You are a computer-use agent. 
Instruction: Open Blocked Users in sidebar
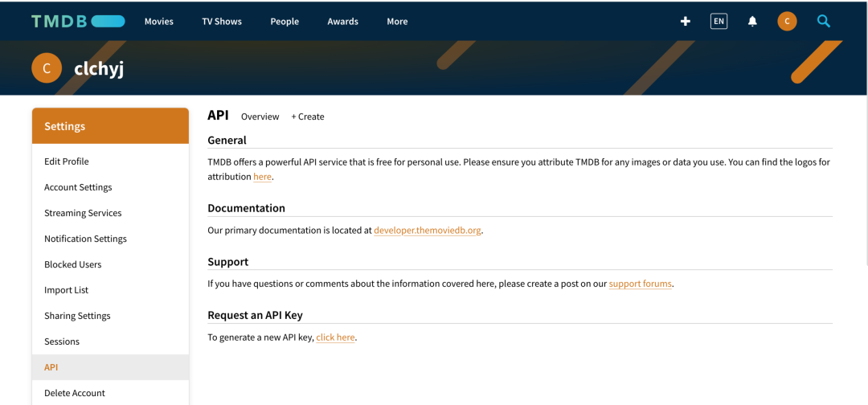(x=110, y=264)
